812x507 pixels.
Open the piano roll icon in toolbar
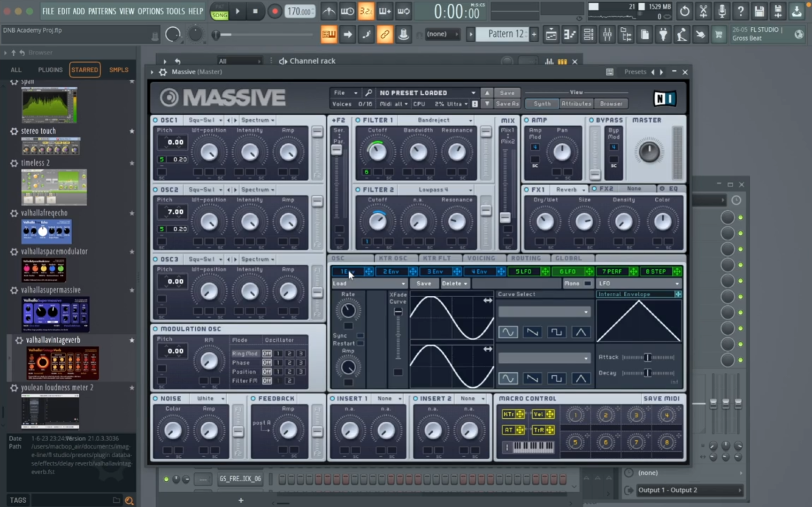pos(569,34)
